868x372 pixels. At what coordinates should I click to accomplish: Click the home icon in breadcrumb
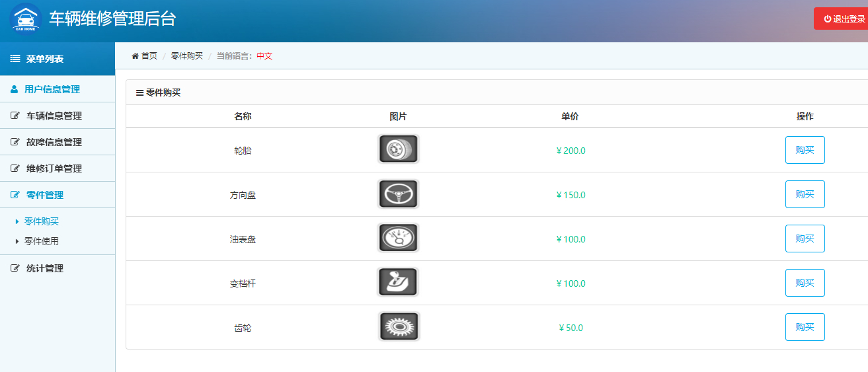(x=136, y=56)
